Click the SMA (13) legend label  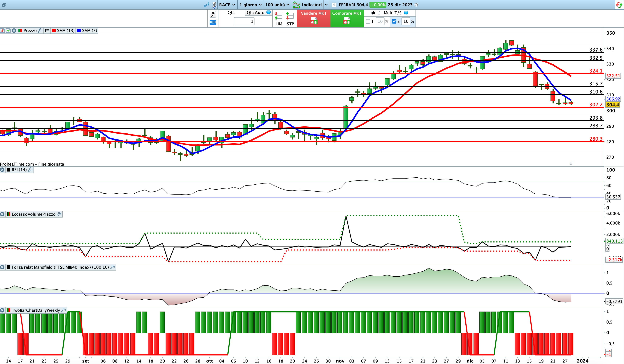[66, 30]
